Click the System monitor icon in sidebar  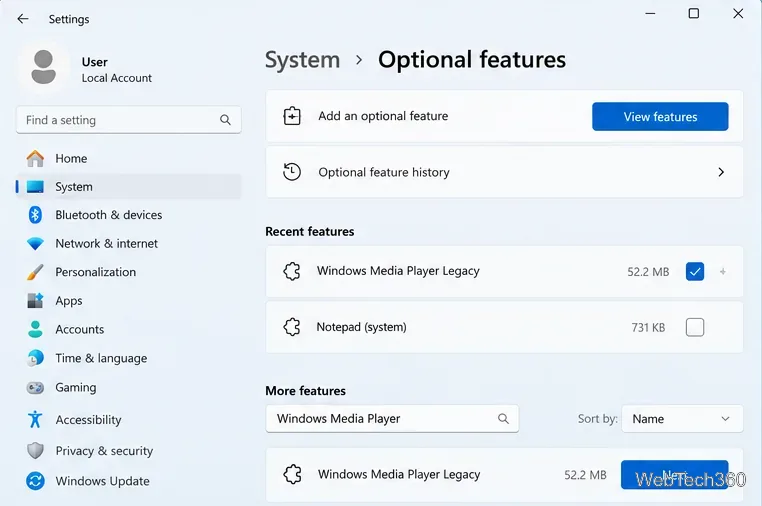(35, 187)
